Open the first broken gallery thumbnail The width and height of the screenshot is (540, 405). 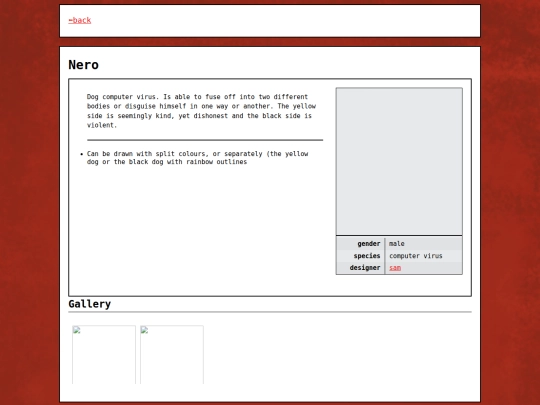[x=104, y=355]
